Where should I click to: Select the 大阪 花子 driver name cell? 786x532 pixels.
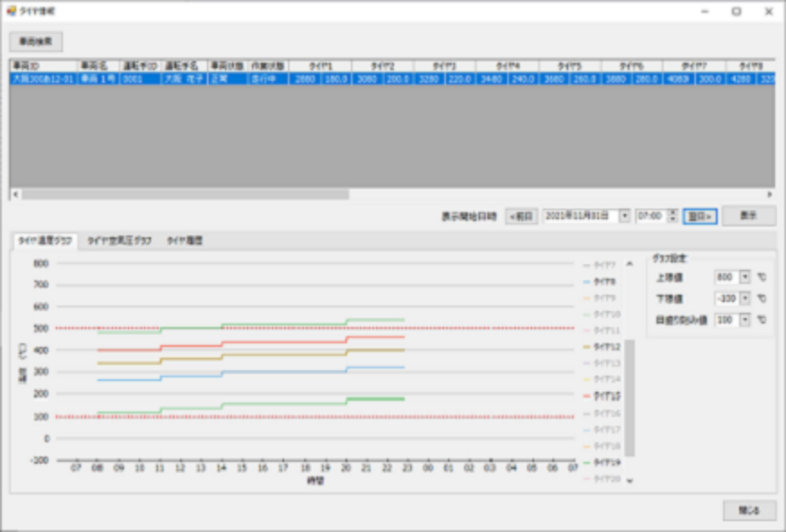pos(184,79)
